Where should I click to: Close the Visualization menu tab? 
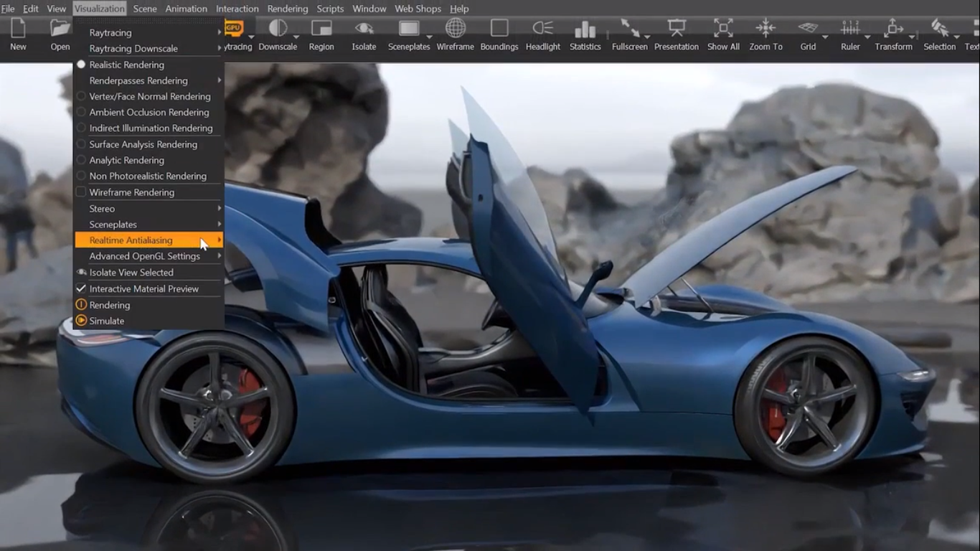pos(100,9)
